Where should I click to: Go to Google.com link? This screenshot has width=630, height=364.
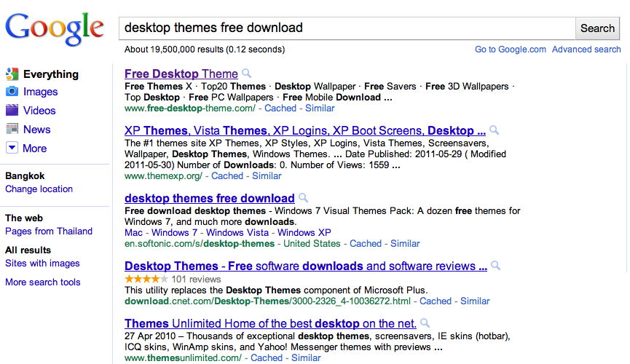pyautogui.click(x=511, y=50)
